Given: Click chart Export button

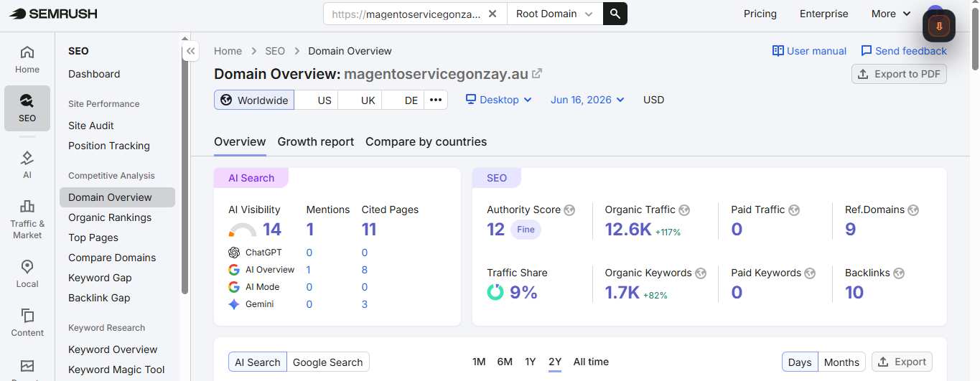Looking at the screenshot, I should [x=902, y=362].
